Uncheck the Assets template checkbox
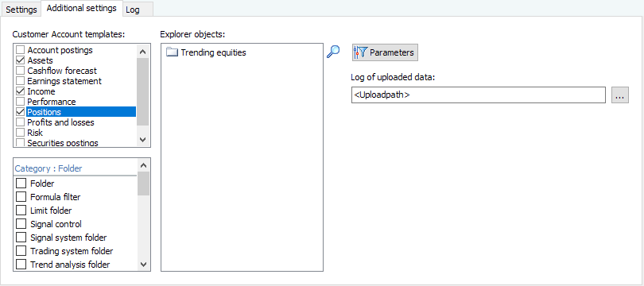This screenshot has width=644, height=286. 20,60
